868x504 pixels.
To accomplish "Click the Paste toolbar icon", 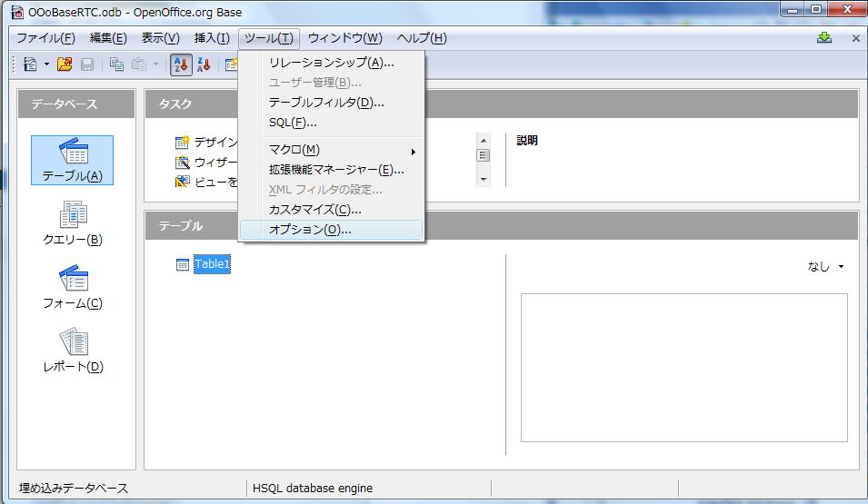I will click(x=139, y=64).
